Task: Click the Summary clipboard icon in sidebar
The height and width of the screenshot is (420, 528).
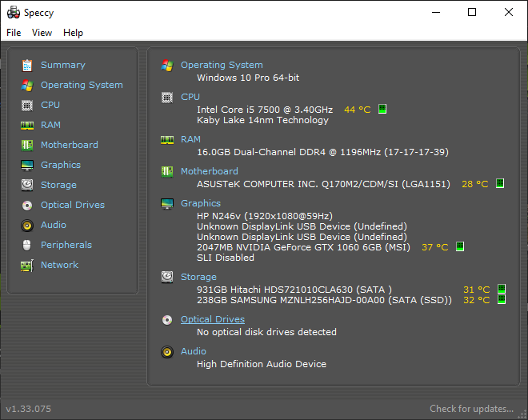Action: (x=27, y=66)
